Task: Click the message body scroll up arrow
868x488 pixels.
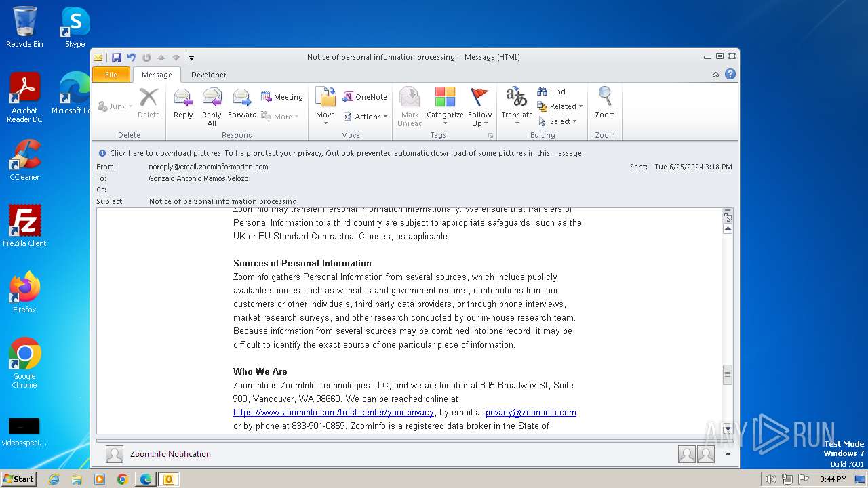Action: 728,229
